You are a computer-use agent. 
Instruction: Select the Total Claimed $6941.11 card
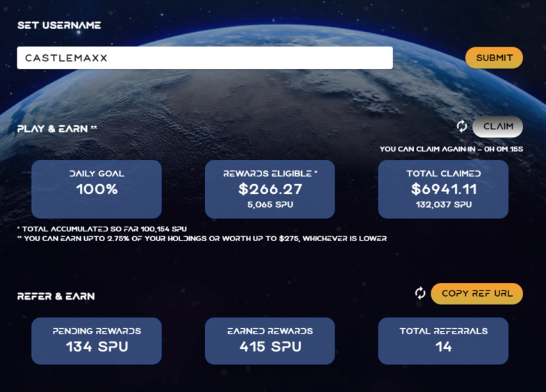pos(443,189)
